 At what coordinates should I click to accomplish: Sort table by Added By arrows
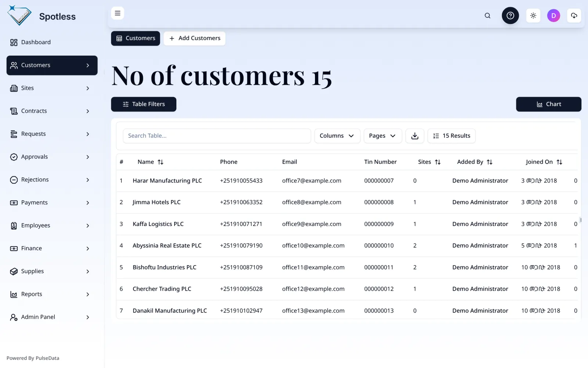click(490, 162)
